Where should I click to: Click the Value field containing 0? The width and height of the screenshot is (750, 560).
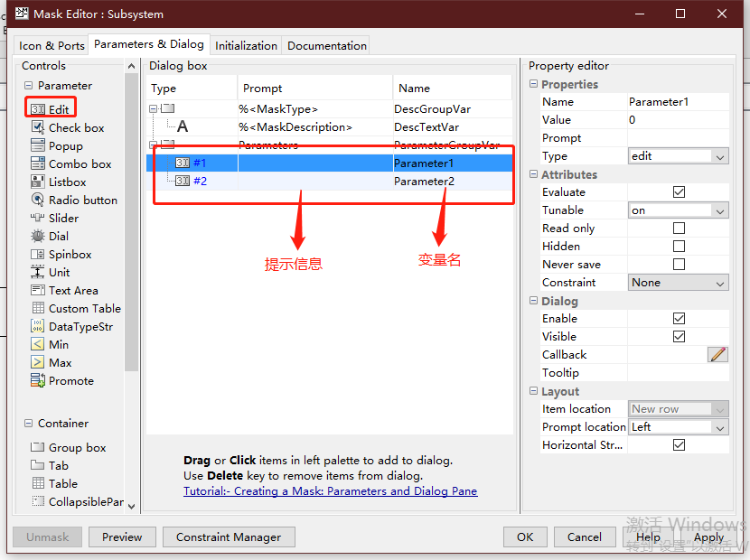click(x=679, y=120)
